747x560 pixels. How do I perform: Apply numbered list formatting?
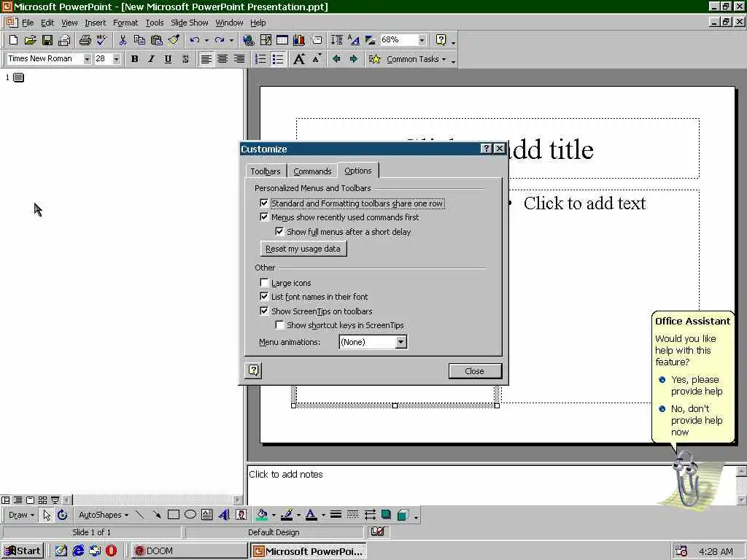coord(260,59)
